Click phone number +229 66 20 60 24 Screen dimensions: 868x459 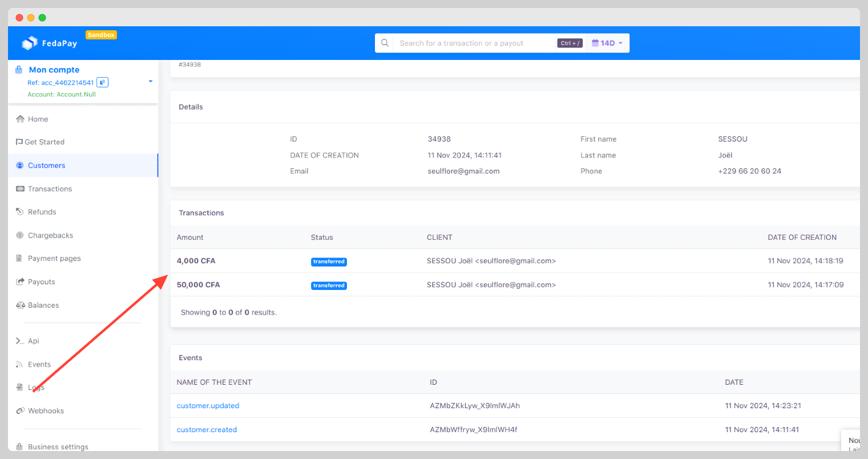pos(749,171)
